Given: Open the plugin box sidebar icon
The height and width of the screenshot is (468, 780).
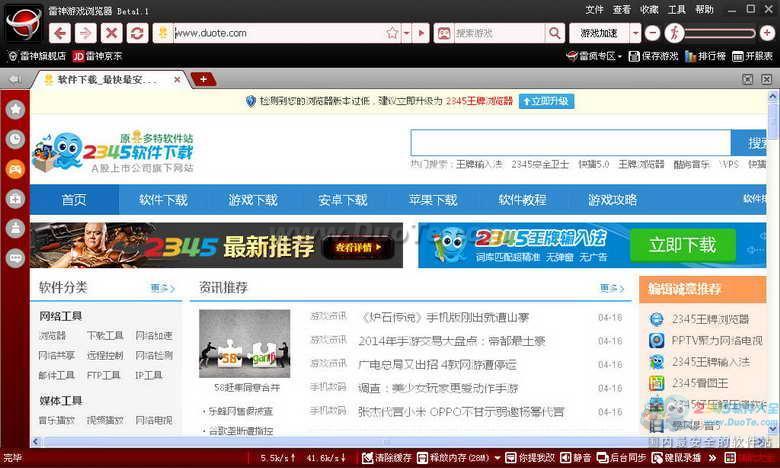Looking at the screenshot, I should [x=15, y=199].
